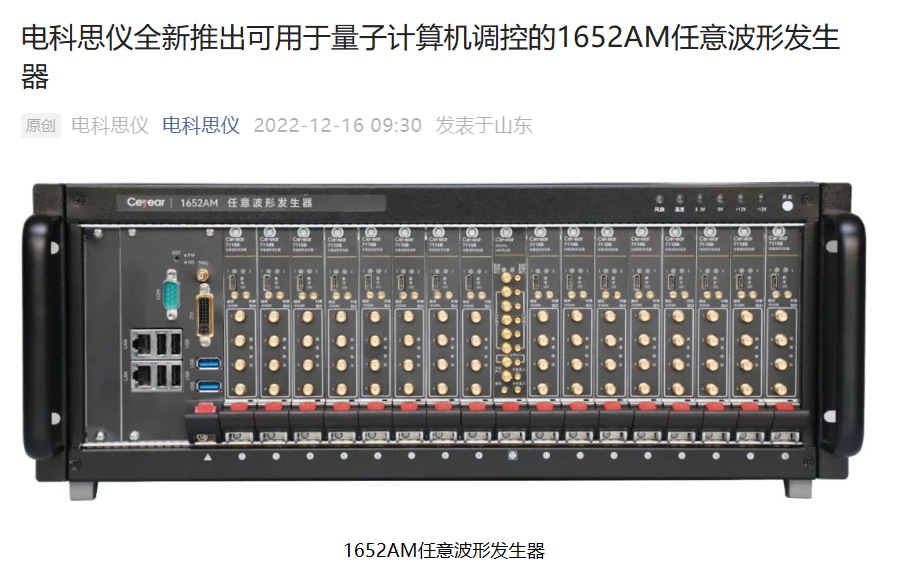Click the 1652AM任意波形发生器 photo caption

point(444,550)
